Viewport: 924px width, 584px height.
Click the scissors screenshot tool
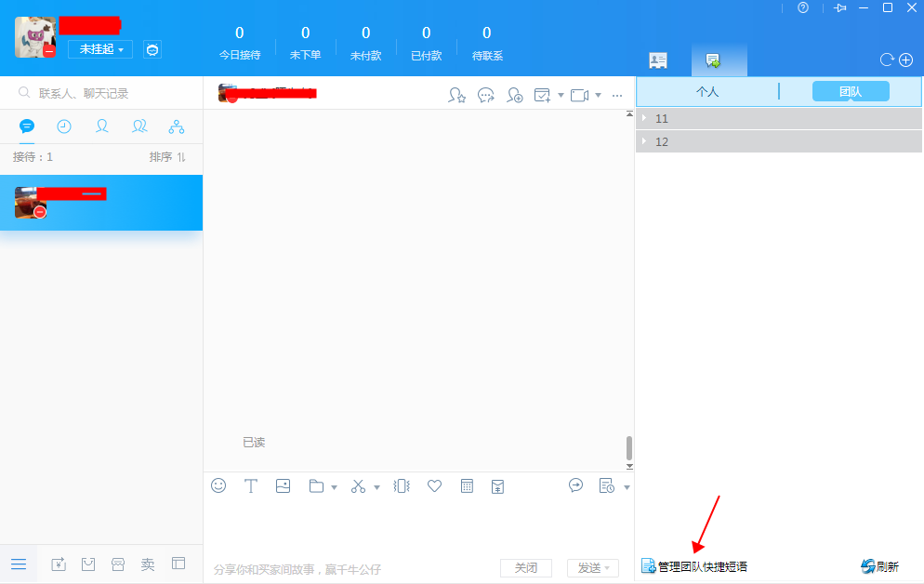point(358,486)
